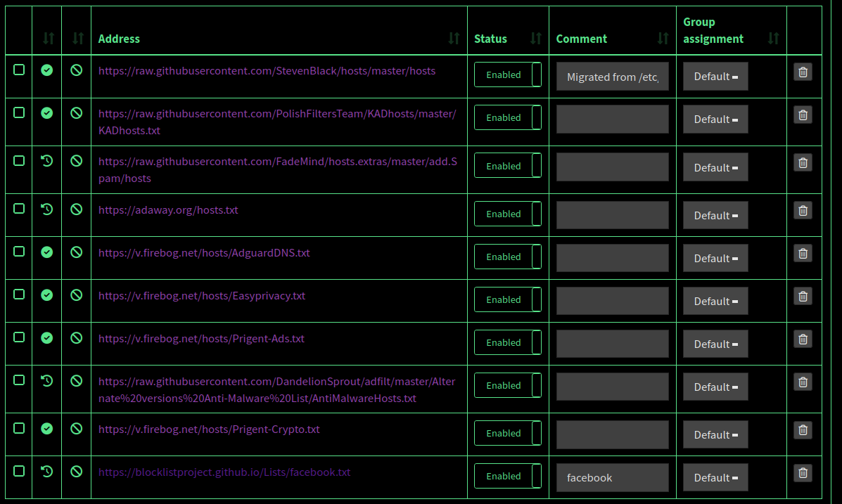Remove the facebook.txt blocklist with trash icon

click(x=803, y=472)
